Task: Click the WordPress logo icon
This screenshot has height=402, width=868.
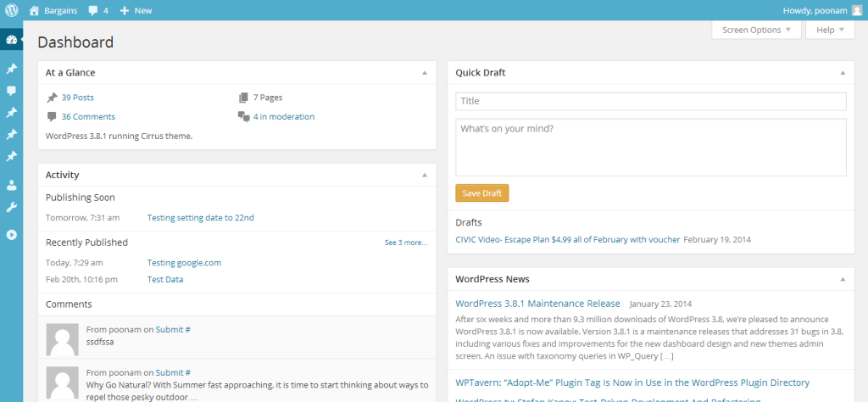Action: click(x=12, y=10)
